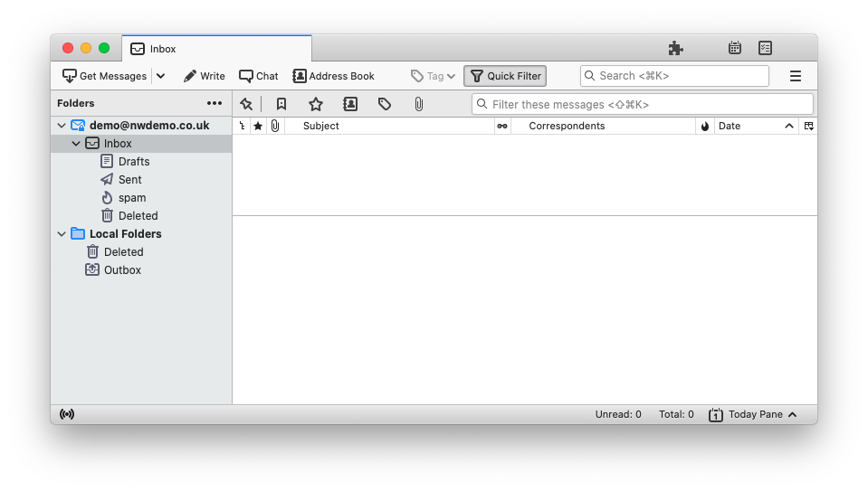Image resolution: width=868 pixels, height=491 pixels.
Task: Sort by the read status glasses column
Action: click(502, 126)
